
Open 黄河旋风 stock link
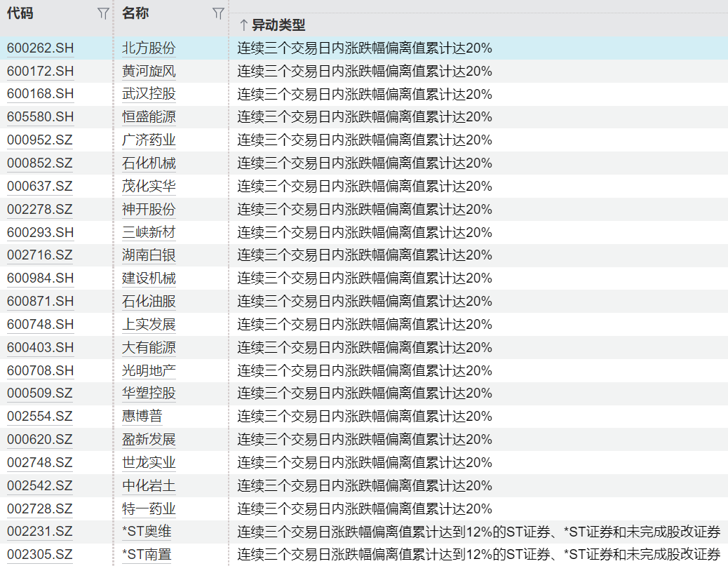(149, 71)
